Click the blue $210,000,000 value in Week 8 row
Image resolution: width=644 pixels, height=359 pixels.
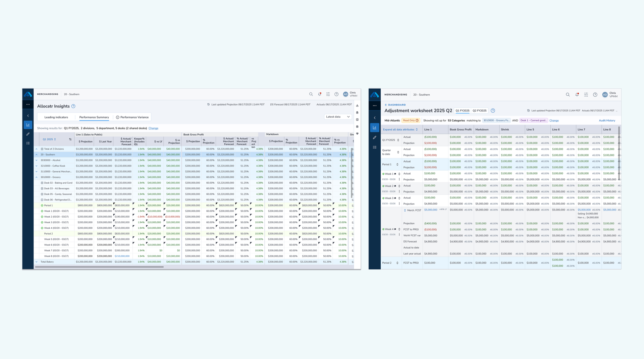(x=122, y=256)
